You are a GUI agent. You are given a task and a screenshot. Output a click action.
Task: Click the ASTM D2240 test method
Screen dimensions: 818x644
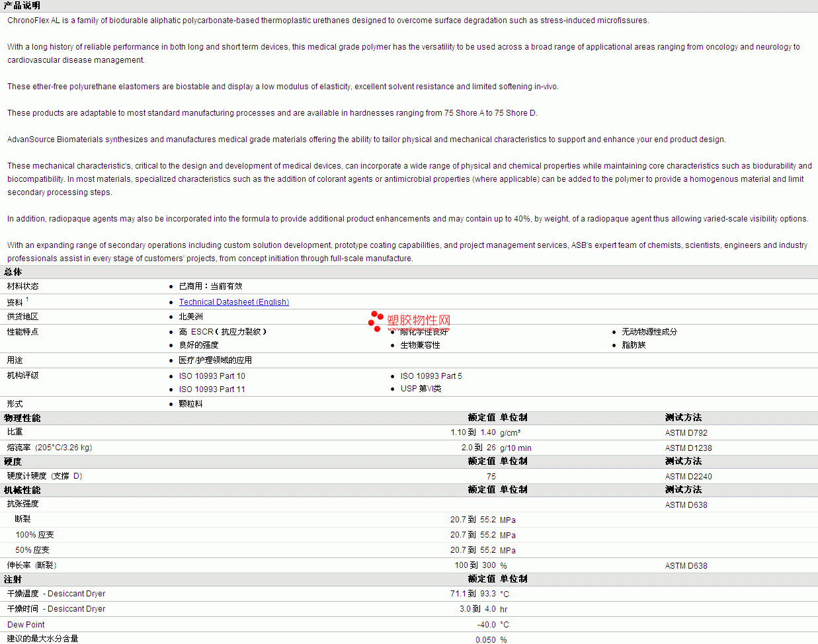coord(688,477)
